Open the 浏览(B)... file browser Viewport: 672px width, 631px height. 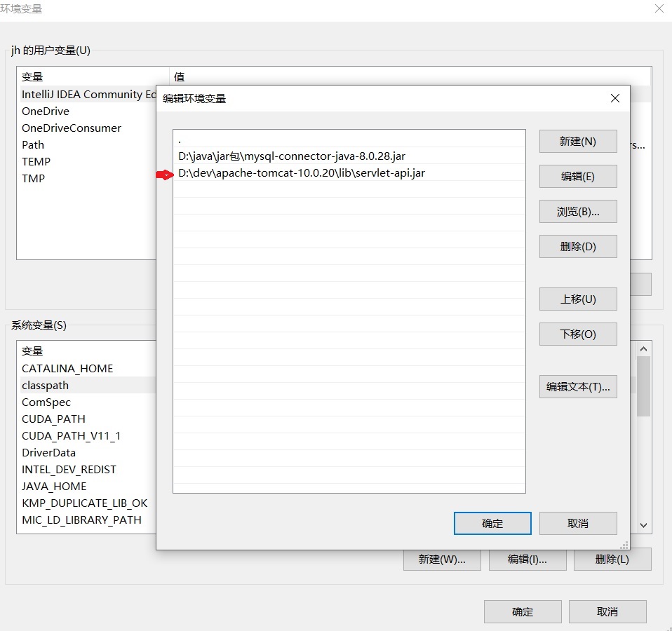(x=577, y=211)
